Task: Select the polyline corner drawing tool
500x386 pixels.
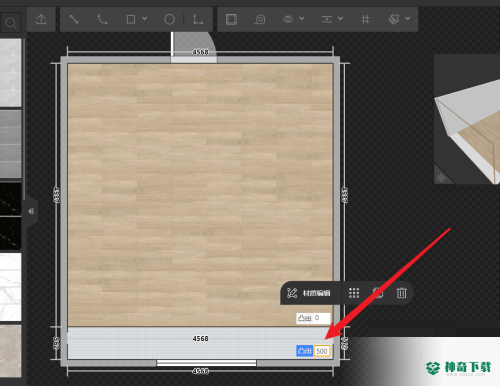Action: click(x=198, y=19)
